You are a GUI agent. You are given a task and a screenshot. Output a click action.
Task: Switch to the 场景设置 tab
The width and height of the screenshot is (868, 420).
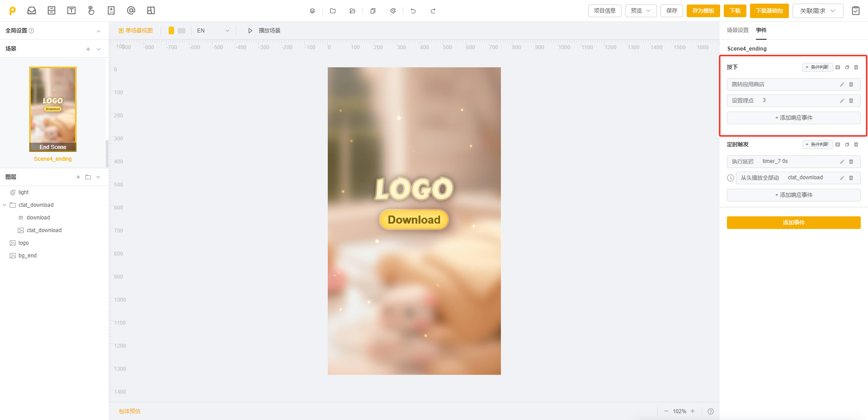737,30
